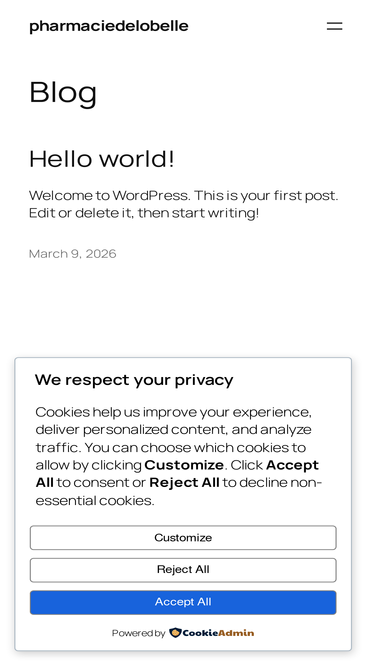Decline cookies with Reject All button
Image resolution: width=375 pixels, height=667 pixels.
click(x=183, y=570)
